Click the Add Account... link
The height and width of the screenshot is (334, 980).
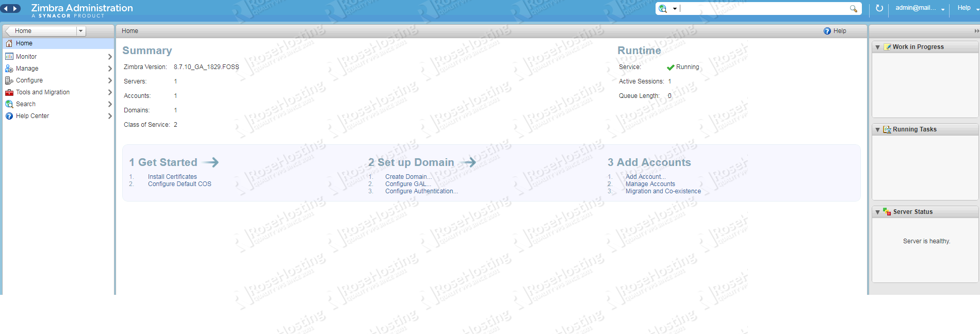coord(645,177)
